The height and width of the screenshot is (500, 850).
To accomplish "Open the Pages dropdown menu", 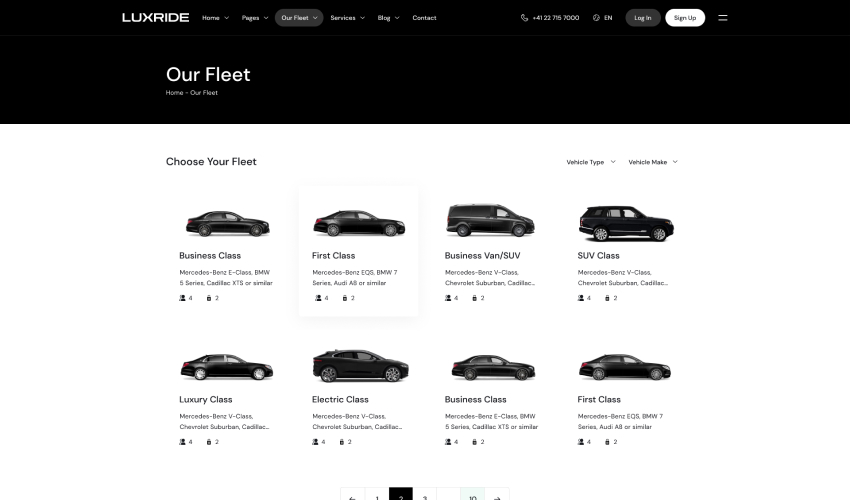I will [254, 17].
